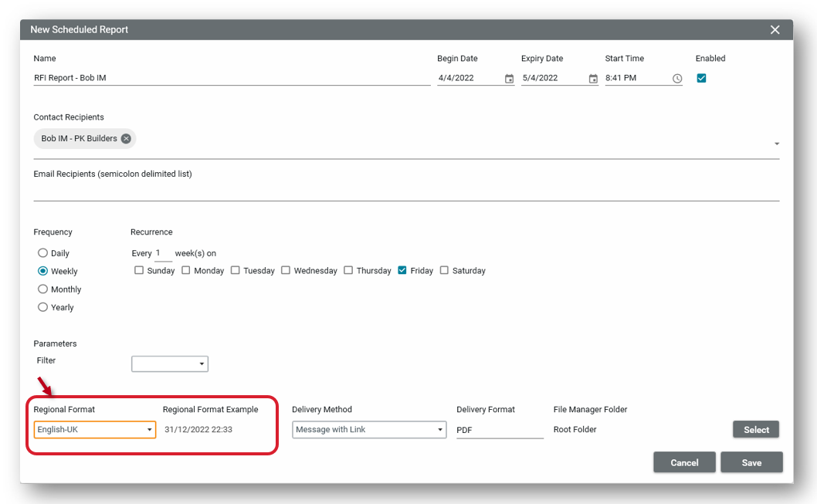Viewport: 817px width, 504px height.
Task: Open the Filter parameter dropdown
Action: [x=170, y=364]
